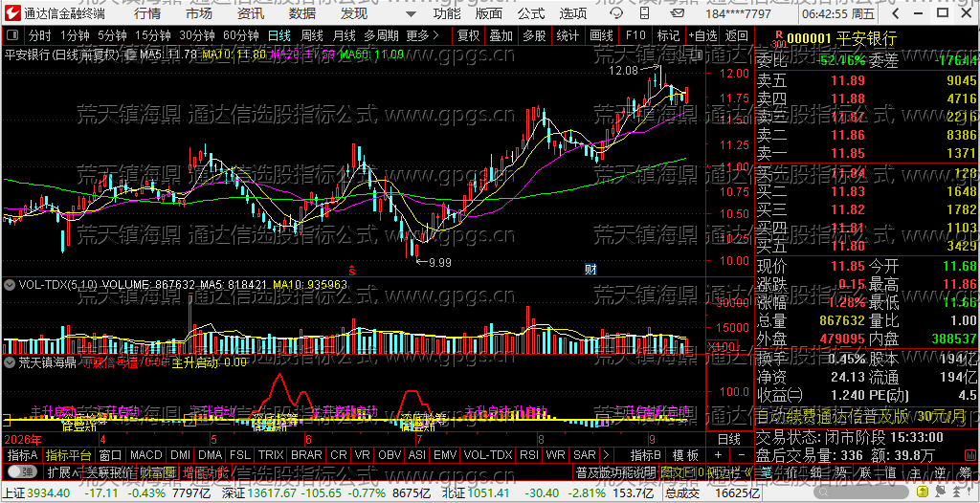
Task: Click the 财 financial marker on chart
Action: pos(590,270)
